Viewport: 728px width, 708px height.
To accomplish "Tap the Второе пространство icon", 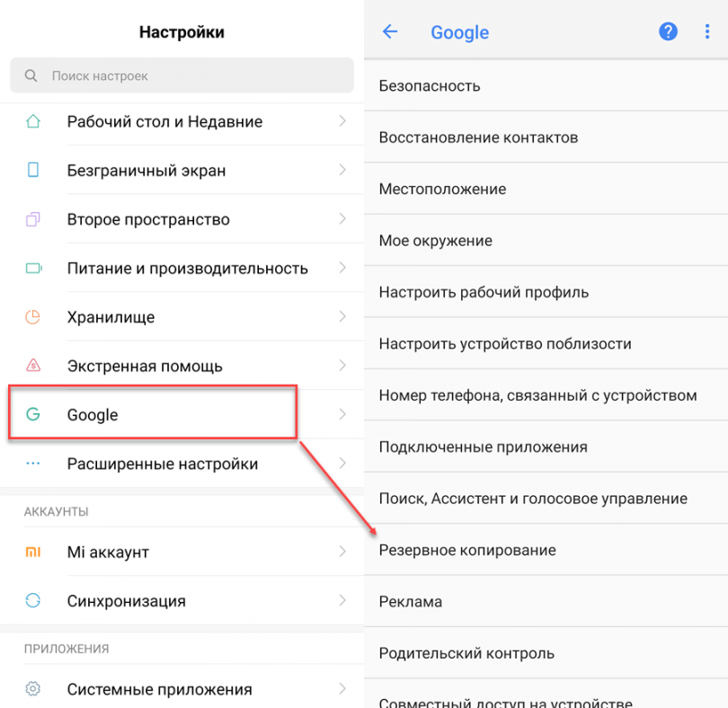I will coord(33,219).
